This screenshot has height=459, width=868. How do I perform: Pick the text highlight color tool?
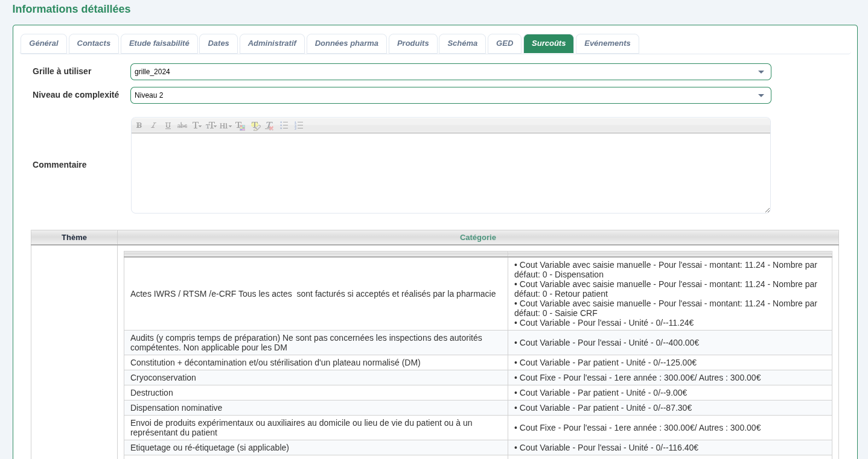pos(255,125)
